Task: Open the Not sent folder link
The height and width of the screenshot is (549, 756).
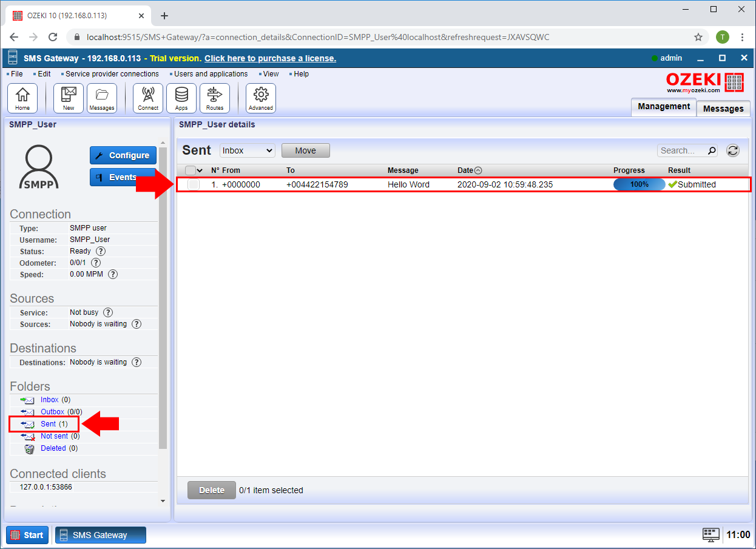Action: (54, 436)
